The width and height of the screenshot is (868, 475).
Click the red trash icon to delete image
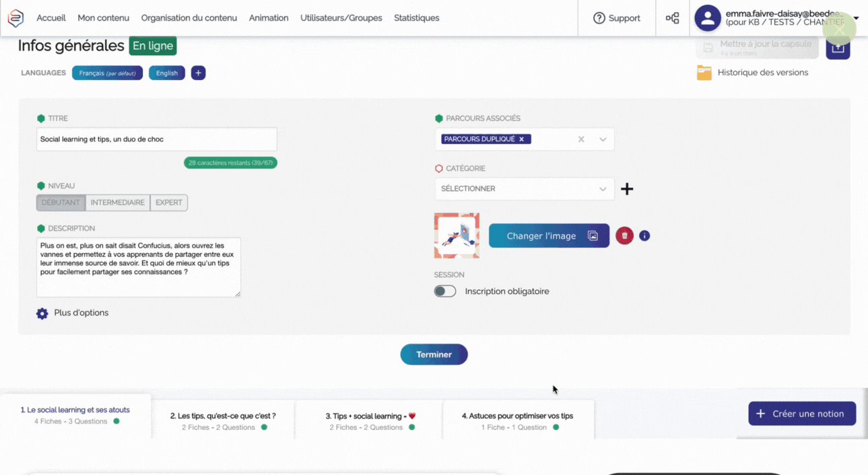pyautogui.click(x=624, y=235)
